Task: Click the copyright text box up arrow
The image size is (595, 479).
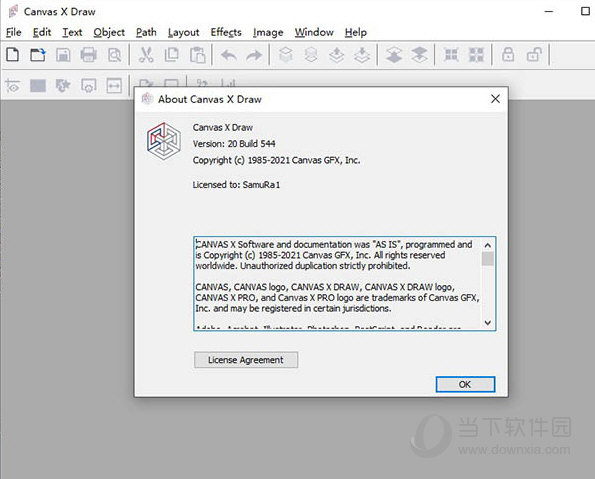Action: click(x=488, y=245)
